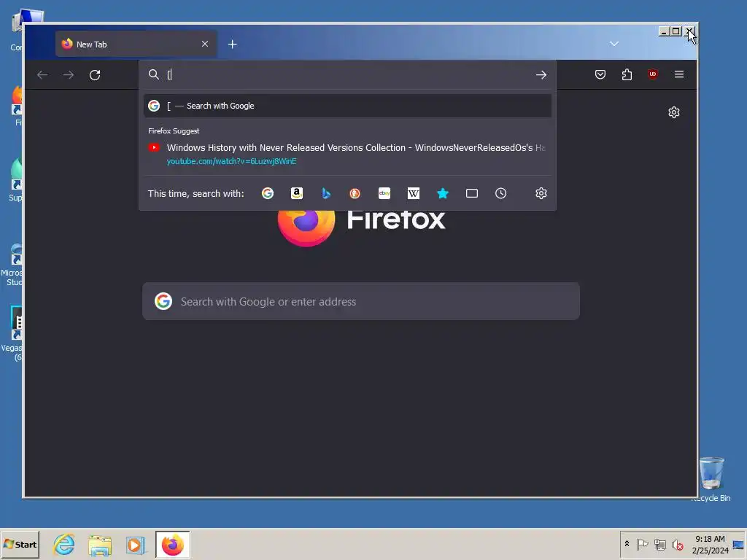The image size is (747, 560).
Task: Expand the list all tabs chevron
Action: click(x=614, y=44)
